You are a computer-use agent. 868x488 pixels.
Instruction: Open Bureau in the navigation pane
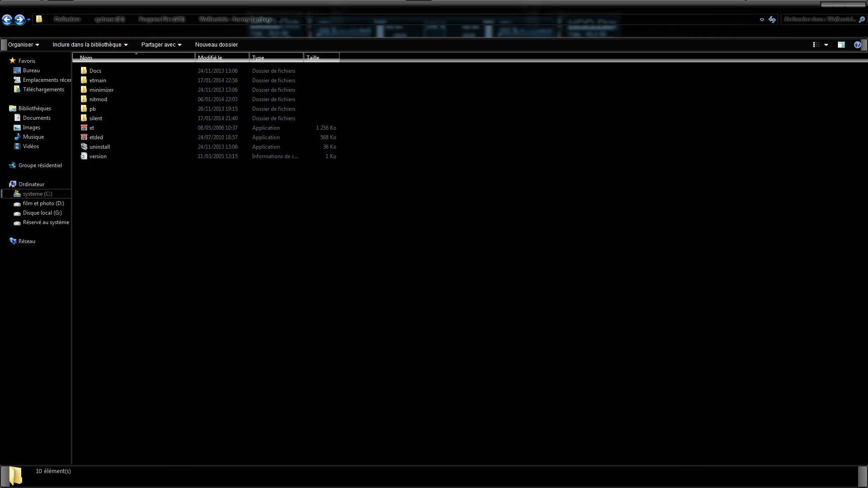pos(31,70)
